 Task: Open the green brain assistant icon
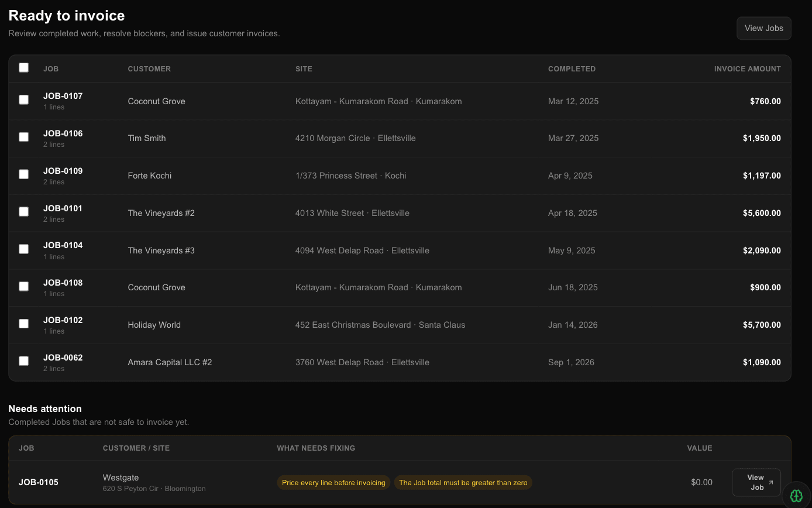[796, 496]
